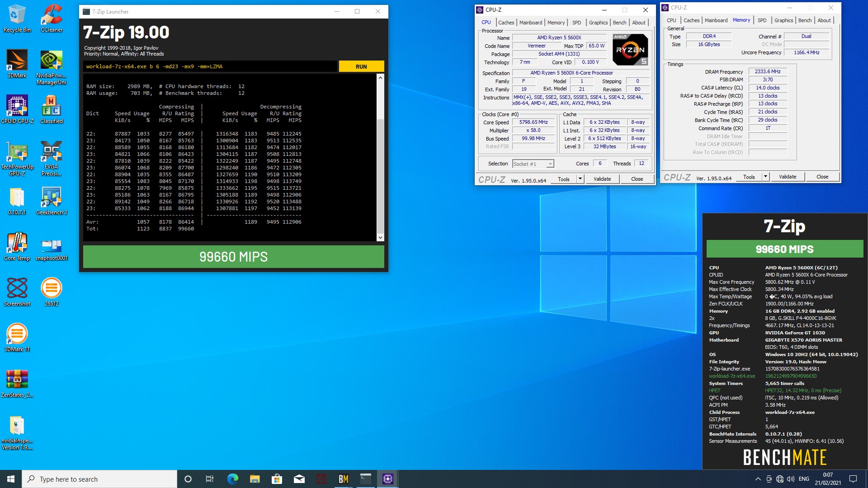Click the up arrow of the benchmark output scrollbar
Image resolution: width=868 pixels, height=488 pixels.
click(x=380, y=78)
